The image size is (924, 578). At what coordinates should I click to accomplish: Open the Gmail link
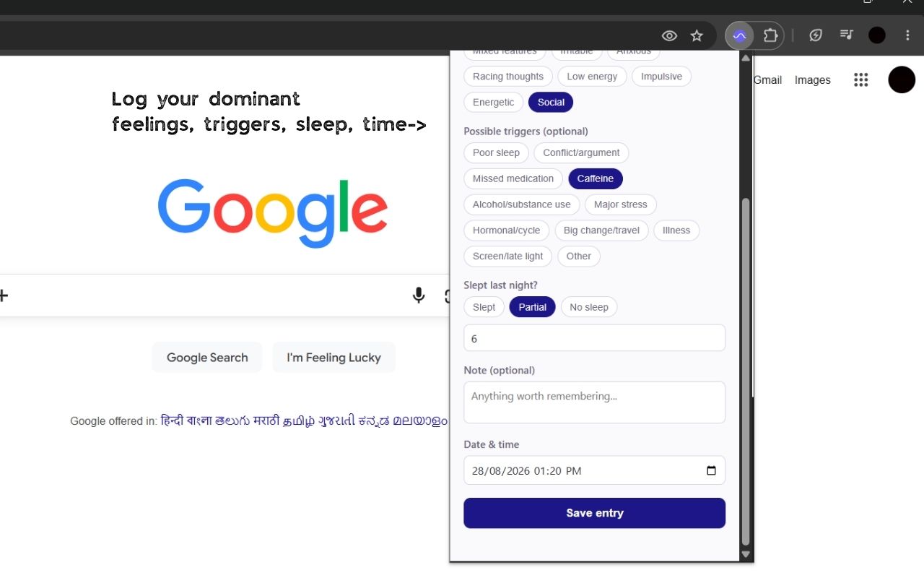pos(767,80)
